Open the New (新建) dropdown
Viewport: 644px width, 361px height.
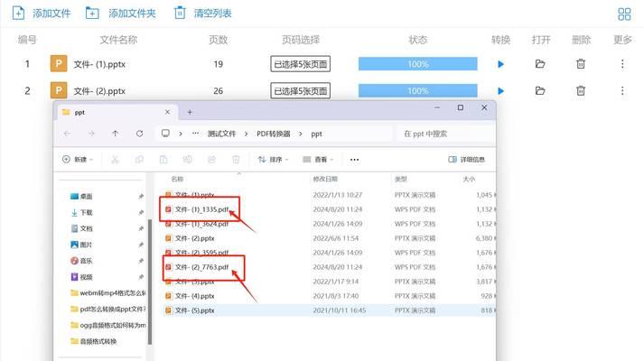click(78, 159)
